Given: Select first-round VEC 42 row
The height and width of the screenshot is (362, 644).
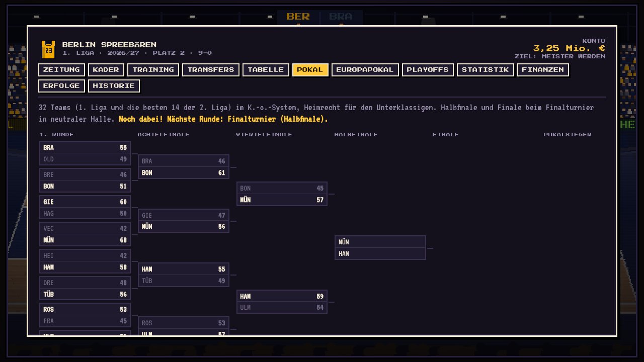Looking at the screenshot, I should (x=85, y=229).
